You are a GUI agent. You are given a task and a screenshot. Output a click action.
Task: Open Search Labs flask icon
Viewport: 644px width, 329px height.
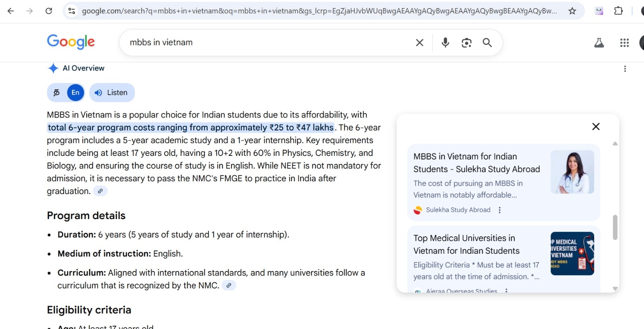599,43
